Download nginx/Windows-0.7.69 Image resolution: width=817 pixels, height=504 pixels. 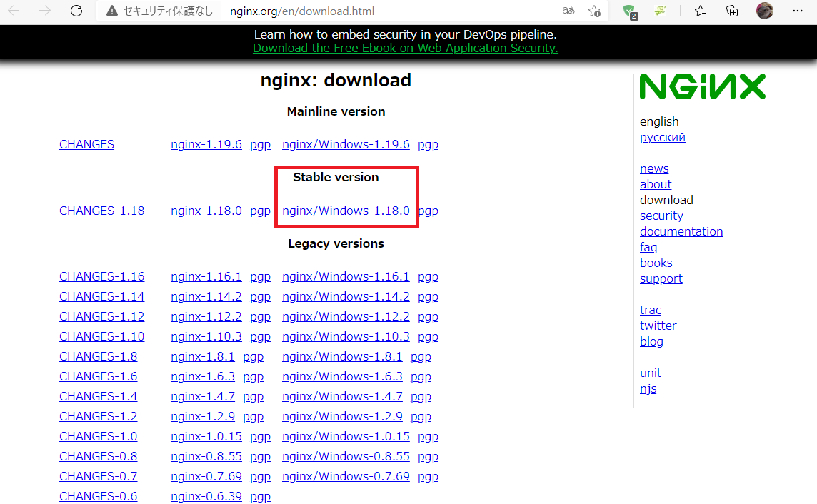click(346, 476)
